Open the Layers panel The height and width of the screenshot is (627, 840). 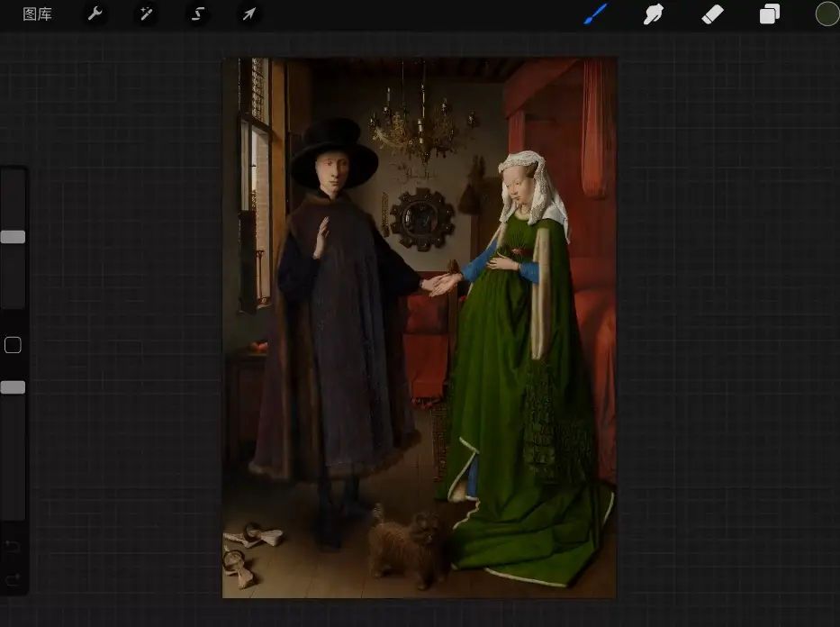coord(770,14)
